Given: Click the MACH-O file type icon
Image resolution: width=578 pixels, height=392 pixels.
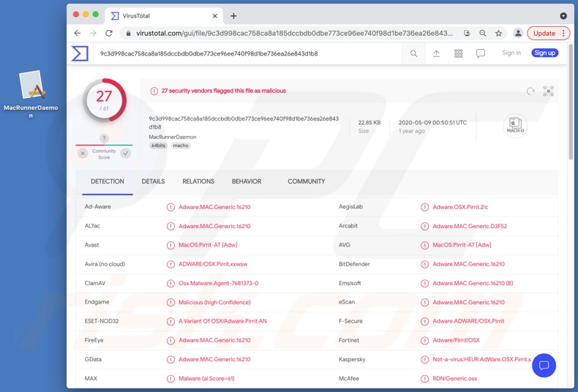Looking at the screenshot, I should (x=515, y=126).
